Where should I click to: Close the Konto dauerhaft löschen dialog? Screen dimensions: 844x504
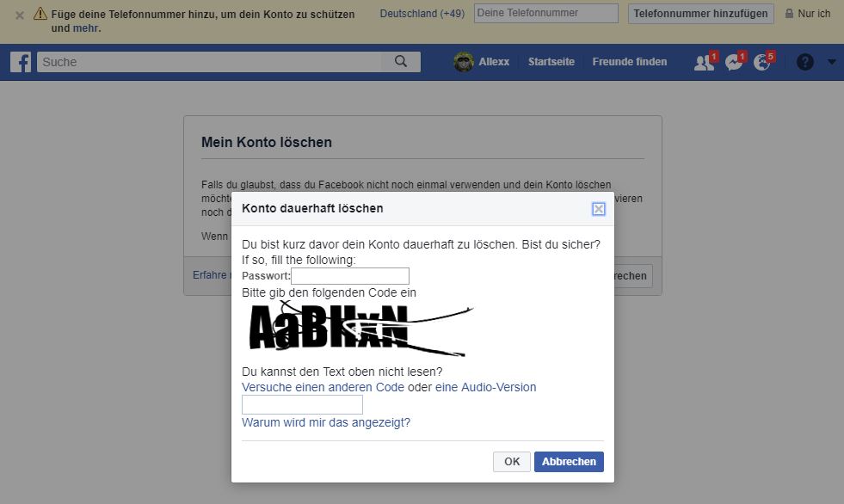[x=598, y=209]
